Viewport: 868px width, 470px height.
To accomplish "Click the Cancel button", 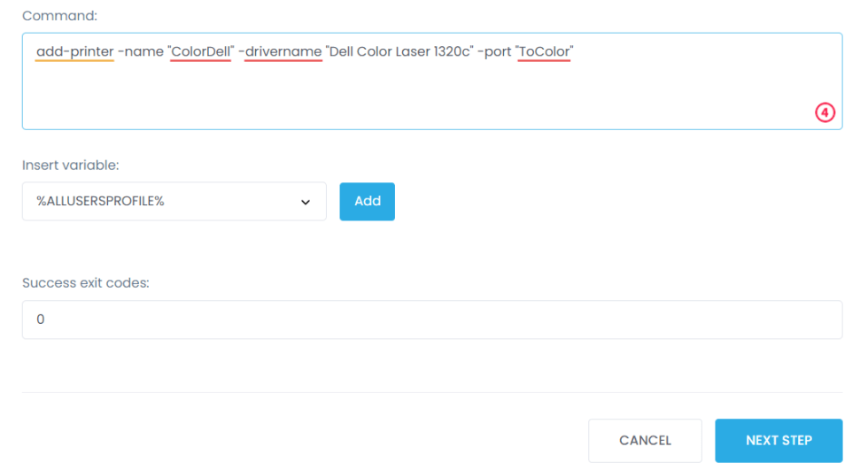I will (x=645, y=441).
